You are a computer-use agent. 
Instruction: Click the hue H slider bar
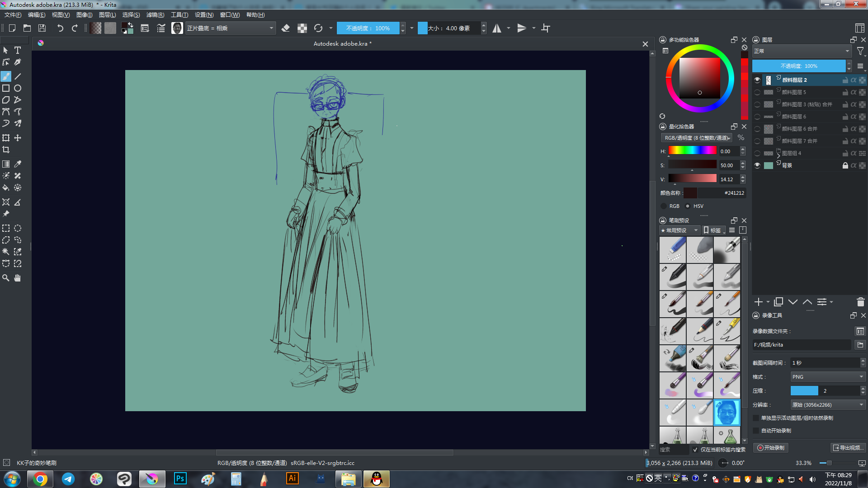pos(692,151)
